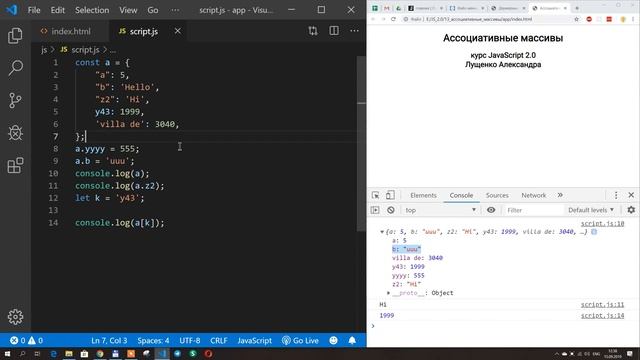Open the Chrome three-dot menu
Image resolution: width=640 pixels, height=360 pixels.
click(x=633, y=19)
